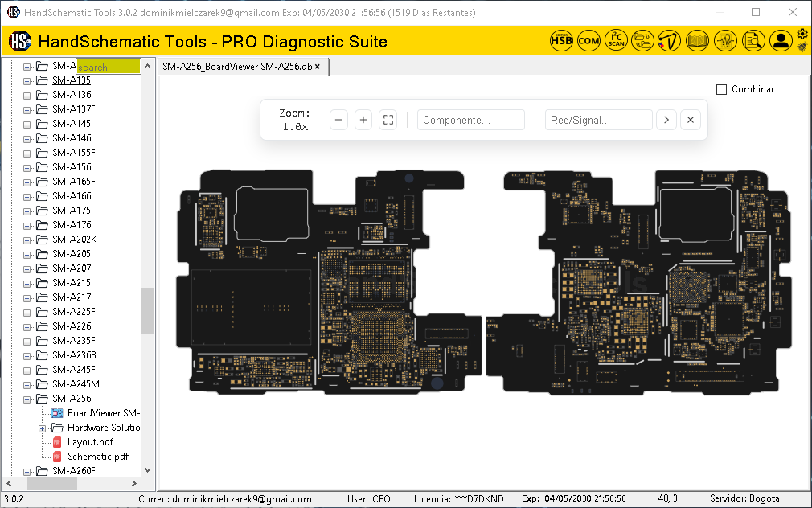Zoom out with the minus button

338,120
